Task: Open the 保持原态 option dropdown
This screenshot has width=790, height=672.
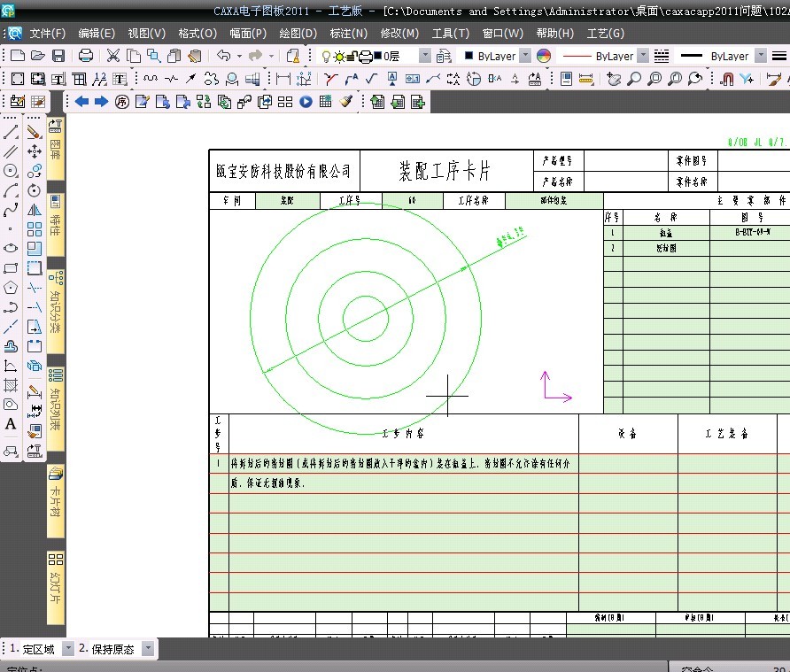Action: point(148,649)
